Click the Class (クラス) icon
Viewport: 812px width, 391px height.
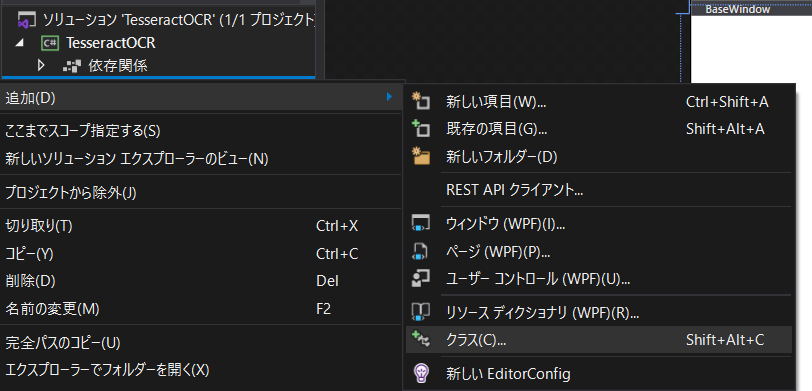coord(420,340)
